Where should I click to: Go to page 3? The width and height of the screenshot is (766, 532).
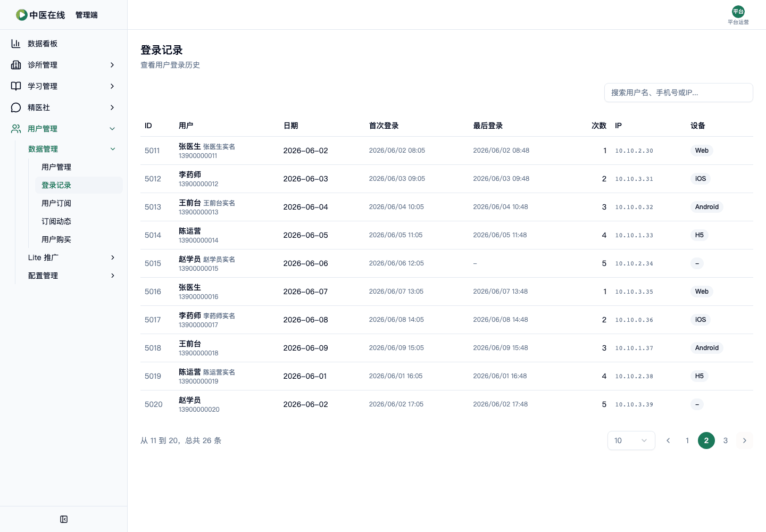click(726, 440)
